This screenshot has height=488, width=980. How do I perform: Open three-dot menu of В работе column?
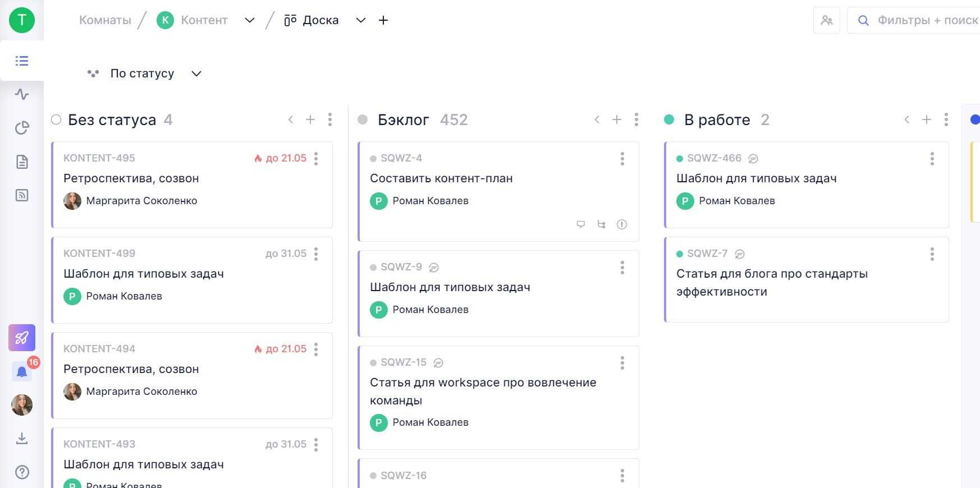(946, 119)
